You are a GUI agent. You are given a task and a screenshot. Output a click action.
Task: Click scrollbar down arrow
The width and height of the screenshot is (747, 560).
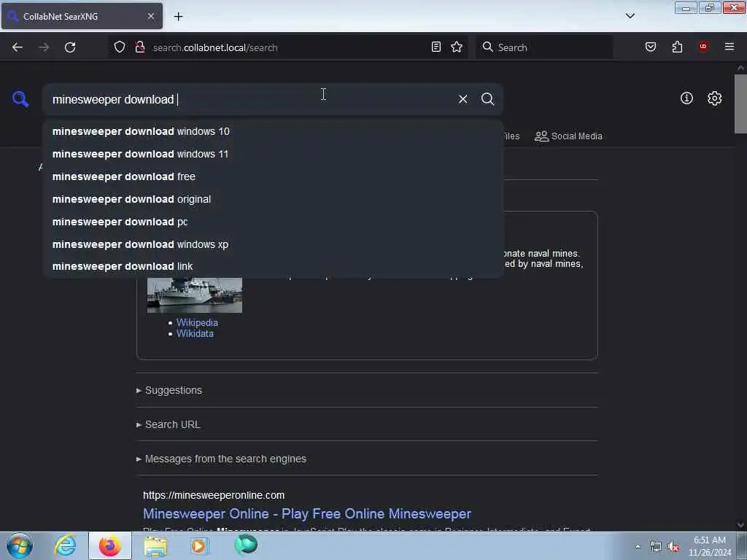[740, 525]
